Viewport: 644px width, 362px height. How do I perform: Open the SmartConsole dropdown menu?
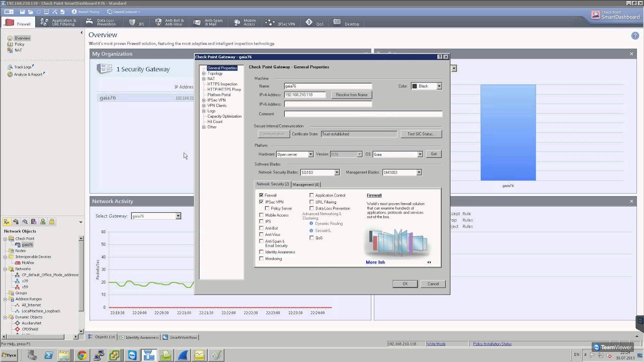[x=123, y=12]
